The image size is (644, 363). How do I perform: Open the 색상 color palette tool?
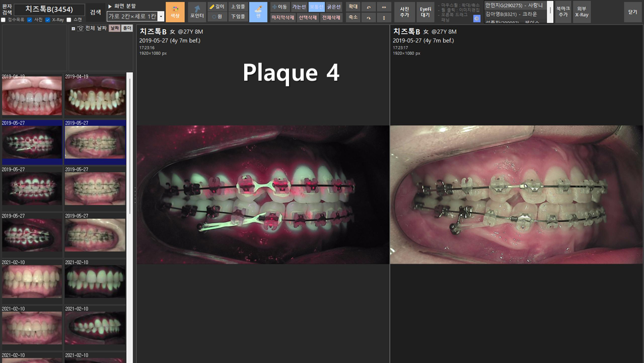coord(175,12)
